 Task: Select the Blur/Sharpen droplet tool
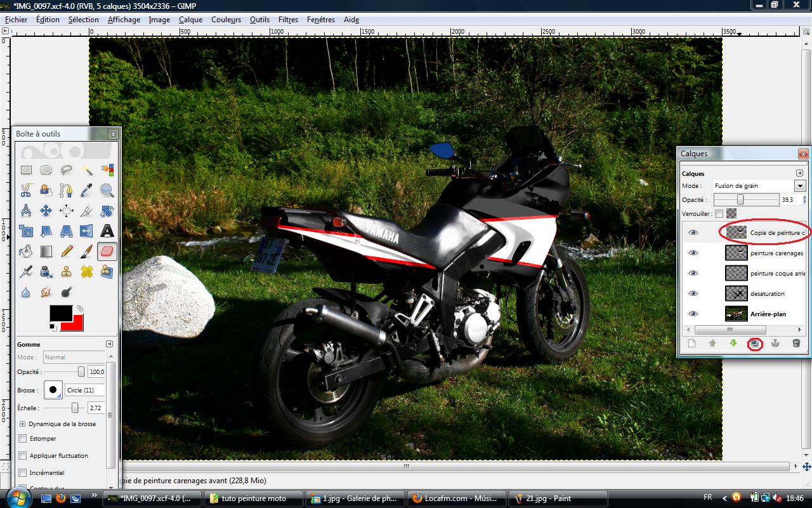[x=26, y=292]
